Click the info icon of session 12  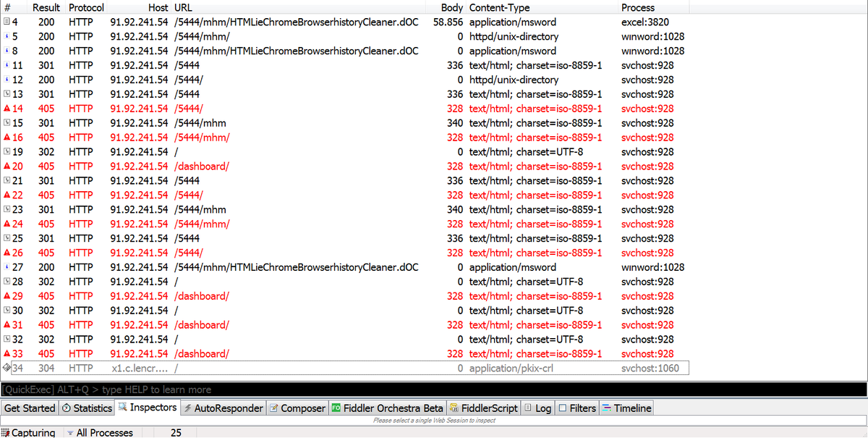(x=7, y=80)
